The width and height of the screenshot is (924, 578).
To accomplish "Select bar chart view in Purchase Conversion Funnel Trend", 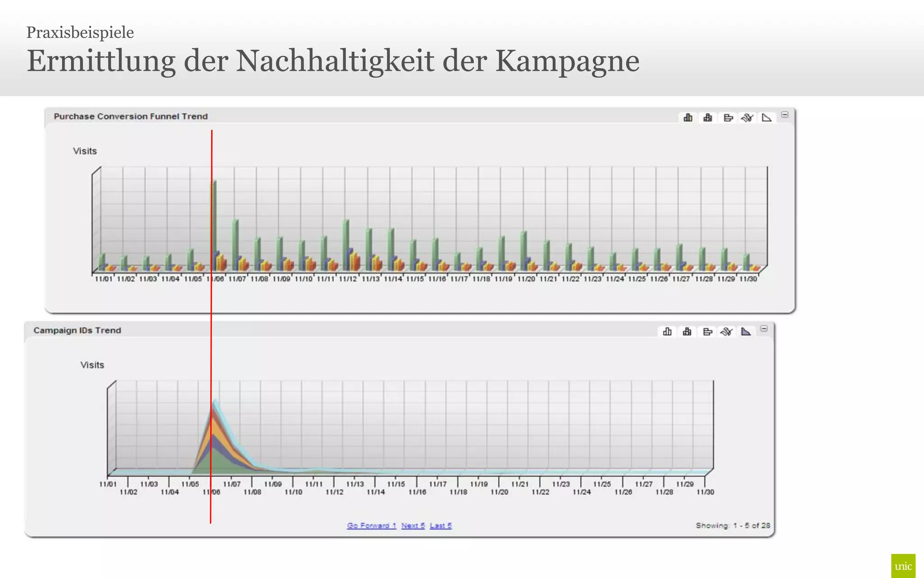I will click(688, 118).
